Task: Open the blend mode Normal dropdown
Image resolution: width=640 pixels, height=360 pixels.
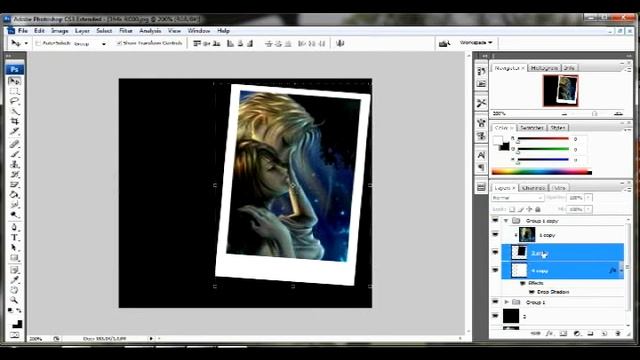Action: pos(518,198)
